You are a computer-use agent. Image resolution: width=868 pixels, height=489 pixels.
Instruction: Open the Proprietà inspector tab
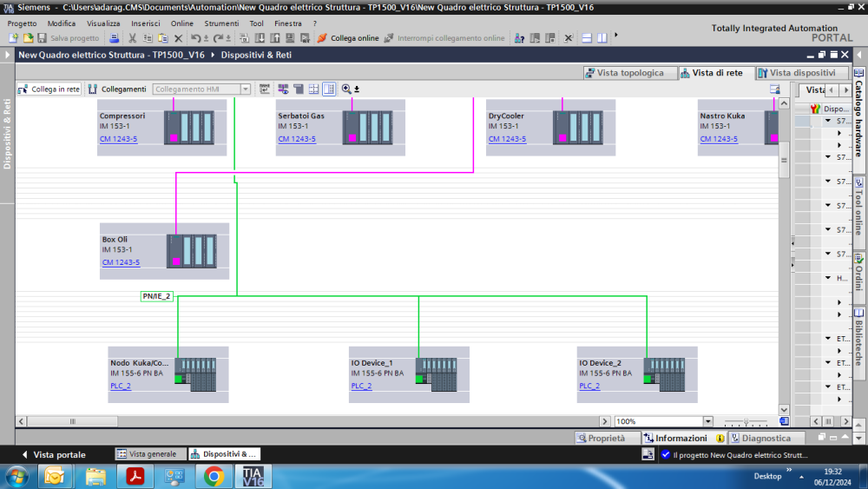pos(607,438)
